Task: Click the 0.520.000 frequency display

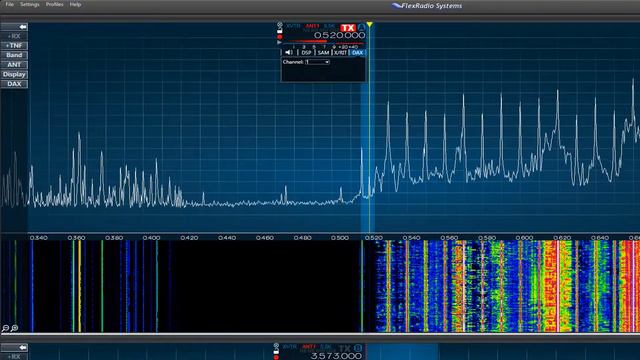Action: coord(340,36)
